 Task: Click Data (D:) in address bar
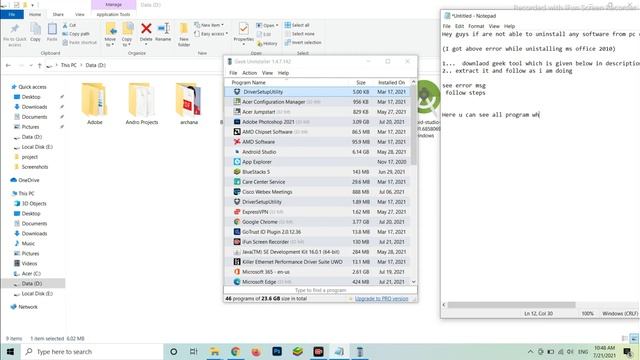(96, 65)
